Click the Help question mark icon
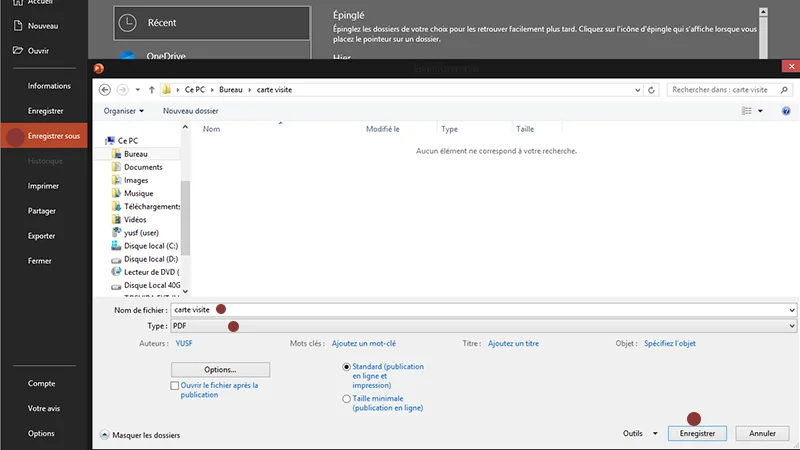 pos(786,111)
